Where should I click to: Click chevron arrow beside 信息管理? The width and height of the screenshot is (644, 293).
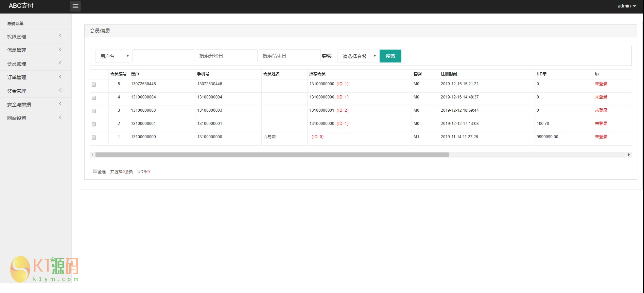[x=60, y=49]
